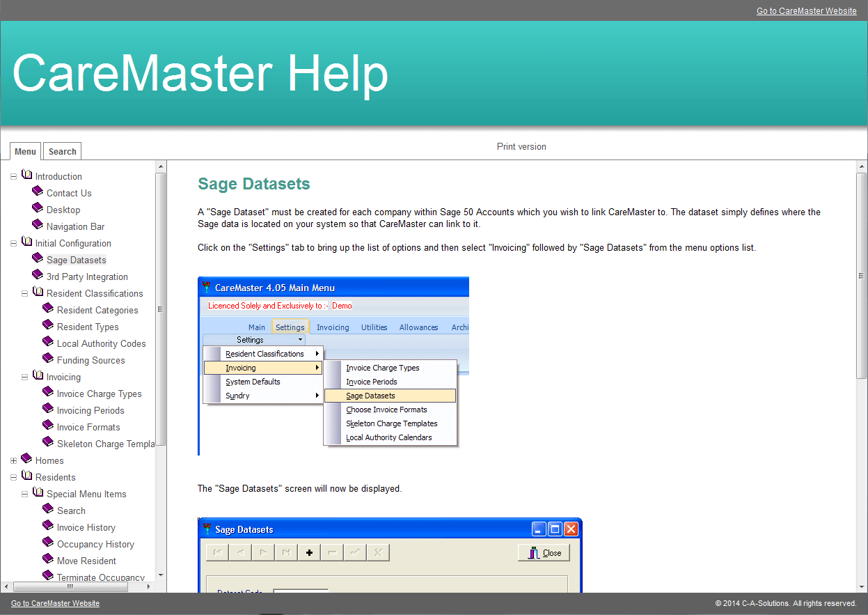Click the closed book icon beside Homes

coord(27,459)
